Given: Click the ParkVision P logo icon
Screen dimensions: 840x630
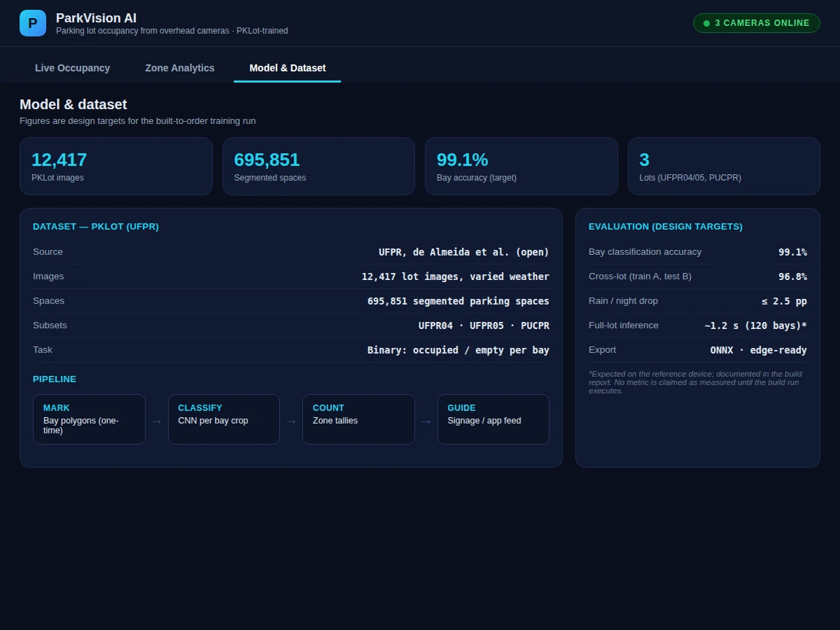Looking at the screenshot, I should coord(33,23).
